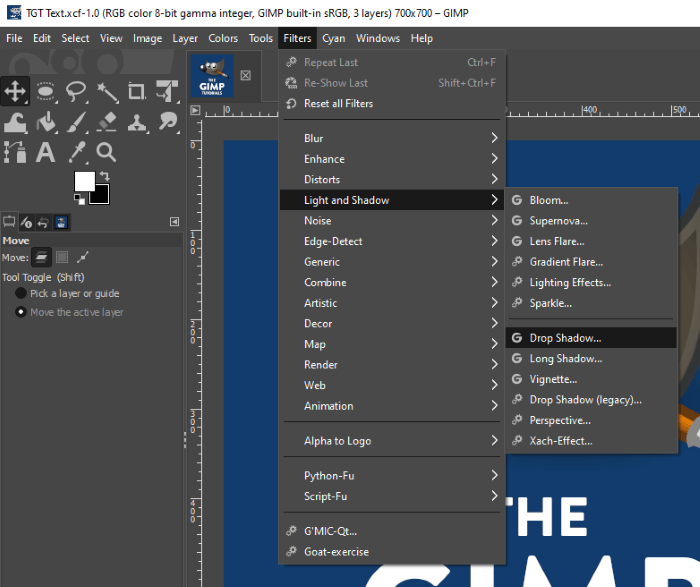This screenshot has width=700, height=587.
Task: Close the TGT Text image tab
Action: (x=246, y=75)
